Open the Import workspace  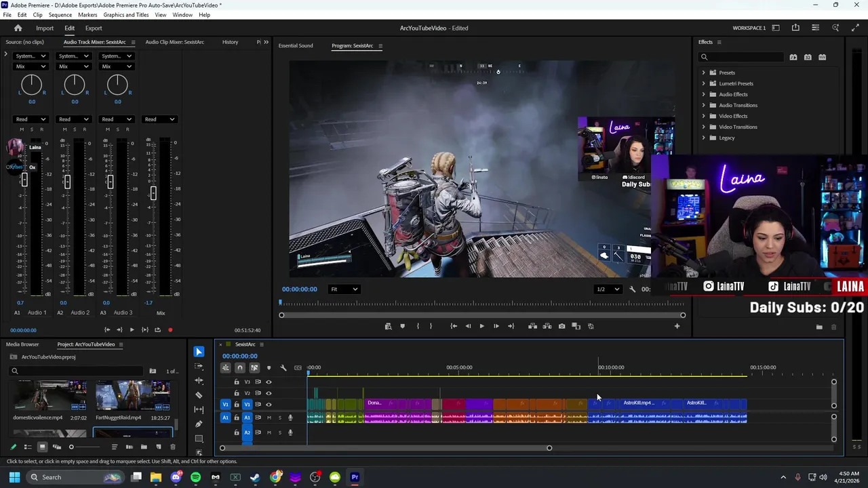click(x=45, y=28)
